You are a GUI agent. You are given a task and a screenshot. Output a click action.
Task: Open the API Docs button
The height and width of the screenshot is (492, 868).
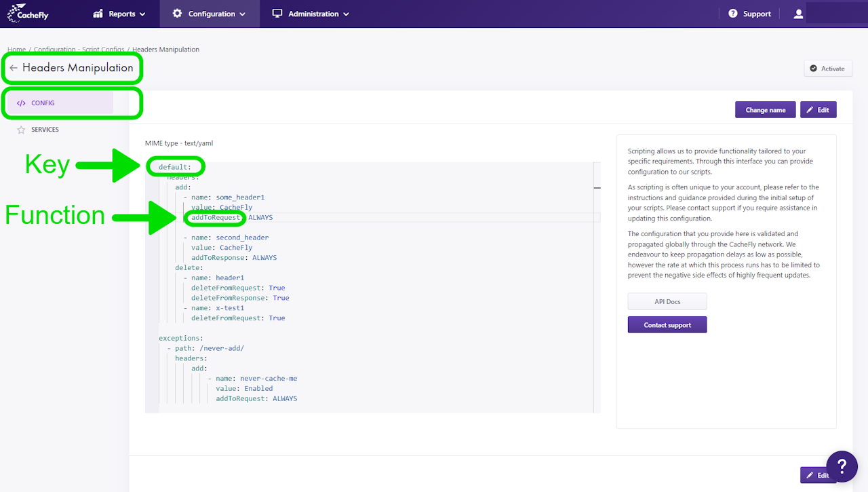click(667, 301)
